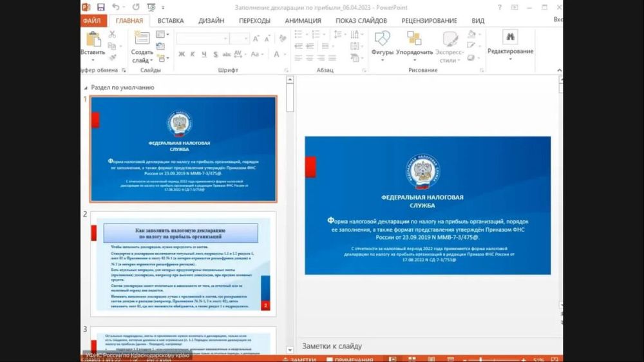The image size is (644, 362).
Task: Toggle strikethrough abc formatting
Action: point(226,54)
